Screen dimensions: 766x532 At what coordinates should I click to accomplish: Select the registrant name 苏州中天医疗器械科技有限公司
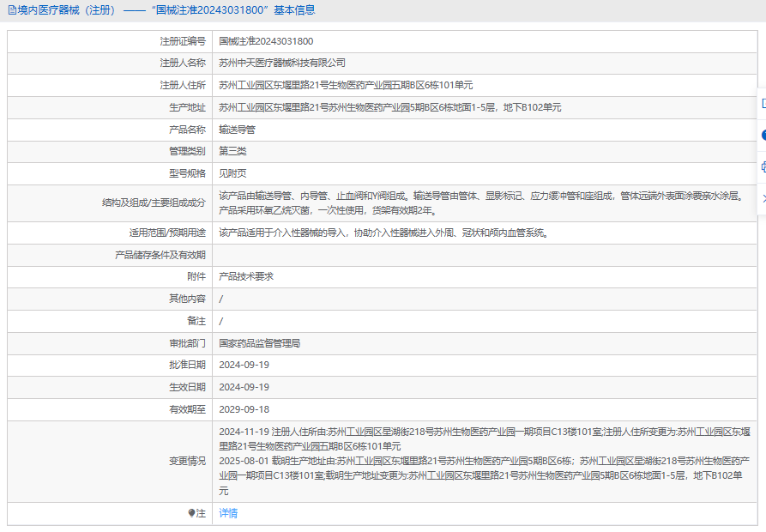(x=282, y=63)
